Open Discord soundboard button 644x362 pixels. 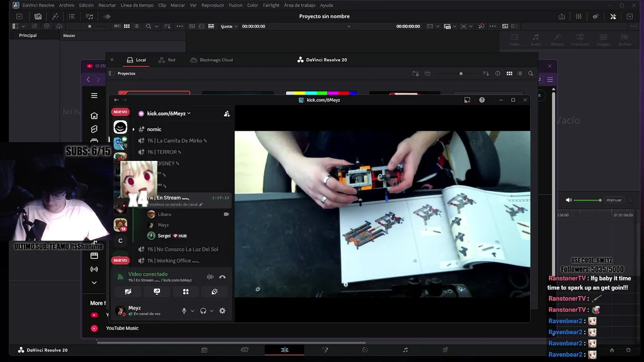click(214, 292)
